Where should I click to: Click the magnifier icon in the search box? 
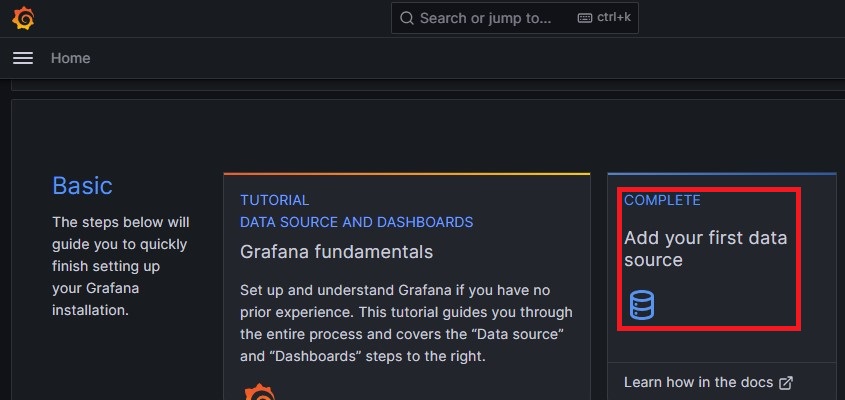click(x=407, y=18)
